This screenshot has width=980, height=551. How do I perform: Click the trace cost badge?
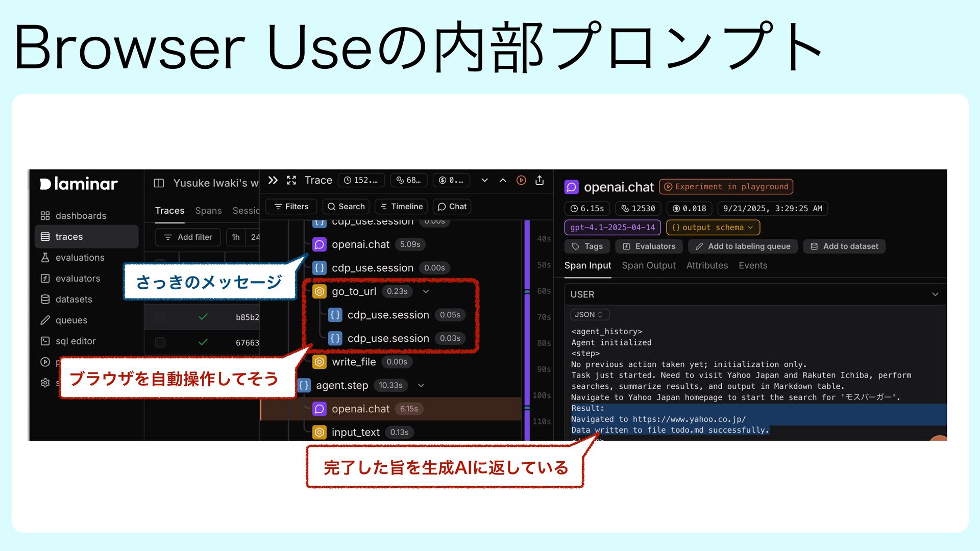[x=452, y=180]
